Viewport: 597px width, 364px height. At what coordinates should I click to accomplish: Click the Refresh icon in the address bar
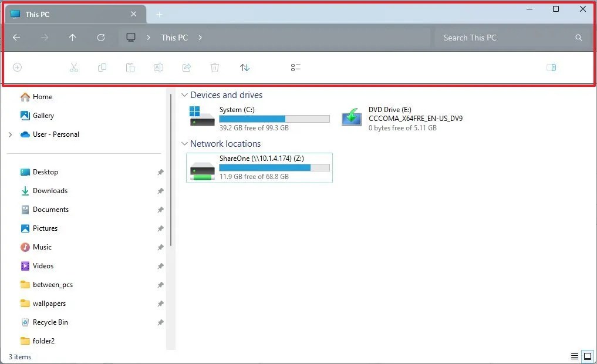tap(101, 37)
